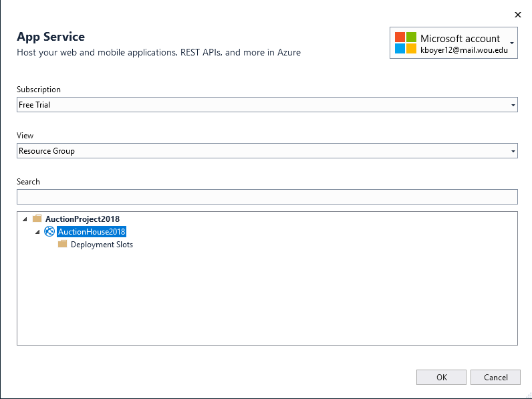532x399 pixels.
Task: Close the App Service dialog
Action: [x=518, y=15]
